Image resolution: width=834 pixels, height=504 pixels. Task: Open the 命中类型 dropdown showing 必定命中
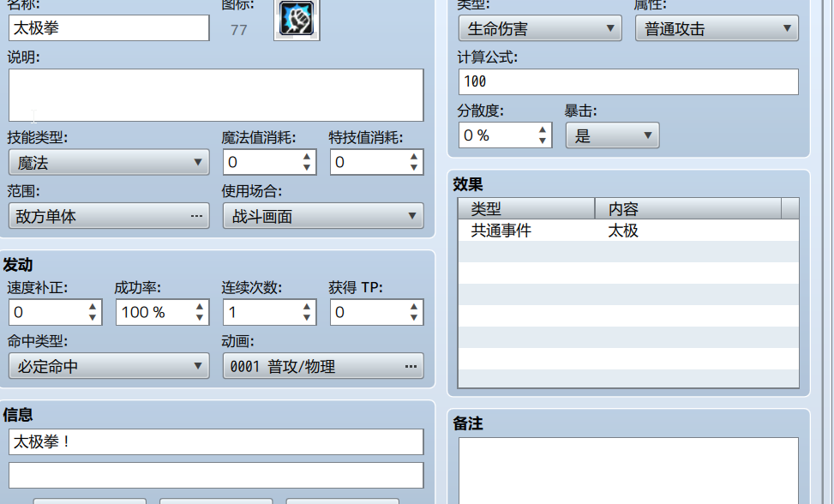109,366
